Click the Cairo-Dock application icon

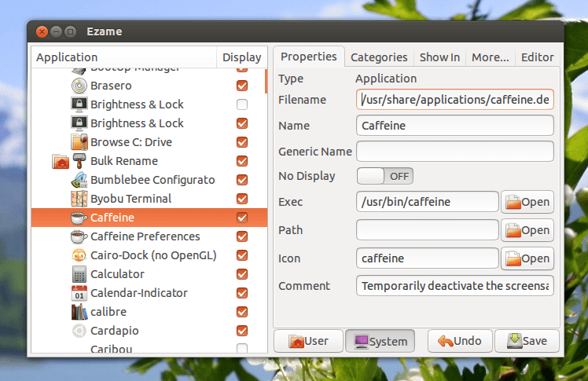(x=79, y=255)
